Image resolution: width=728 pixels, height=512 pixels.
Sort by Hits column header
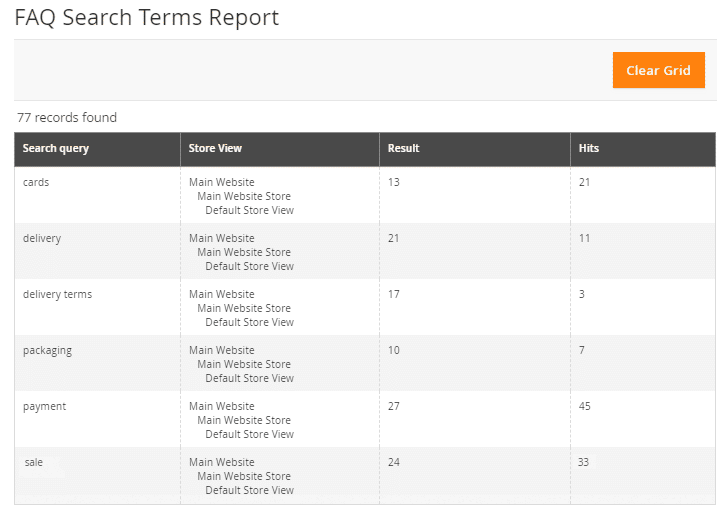(589, 148)
